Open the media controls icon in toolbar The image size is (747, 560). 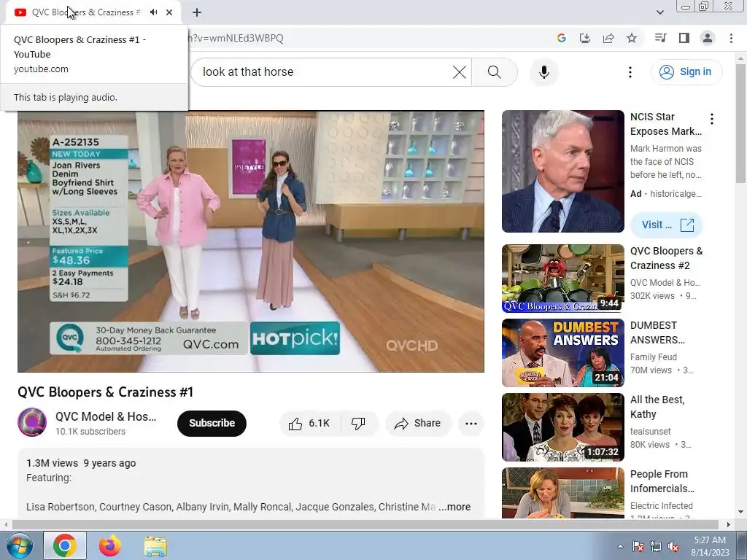660,38
